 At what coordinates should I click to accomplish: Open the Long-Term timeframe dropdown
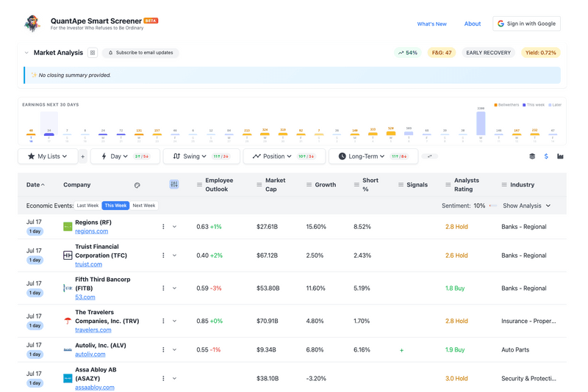click(x=373, y=156)
